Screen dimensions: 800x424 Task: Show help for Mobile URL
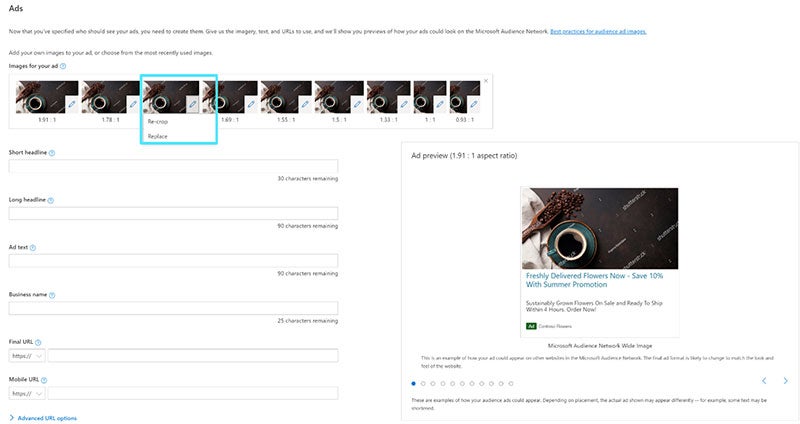pyautogui.click(x=44, y=380)
